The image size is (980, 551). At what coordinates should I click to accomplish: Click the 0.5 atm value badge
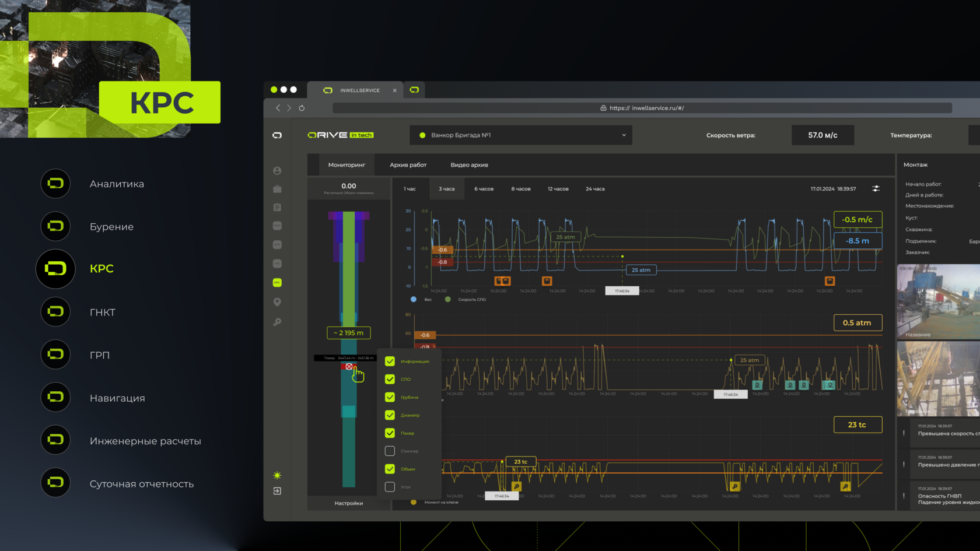[857, 322]
